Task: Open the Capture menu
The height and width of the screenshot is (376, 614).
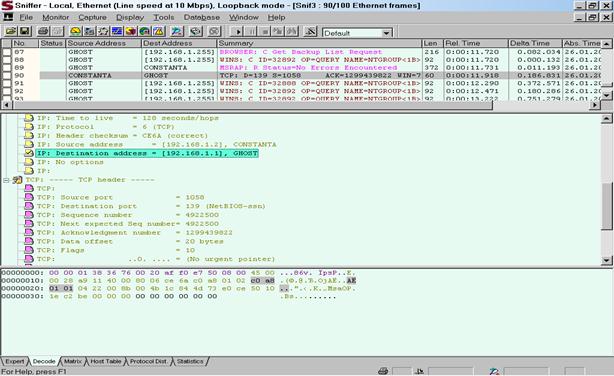Action: [x=92, y=17]
